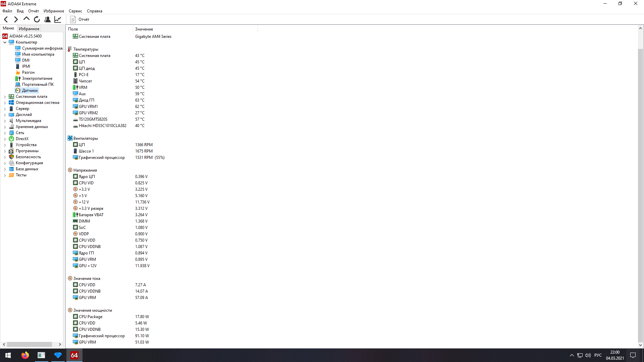Click the Forward navigation arrow
644x362 pixels.
tap(16, 19)
